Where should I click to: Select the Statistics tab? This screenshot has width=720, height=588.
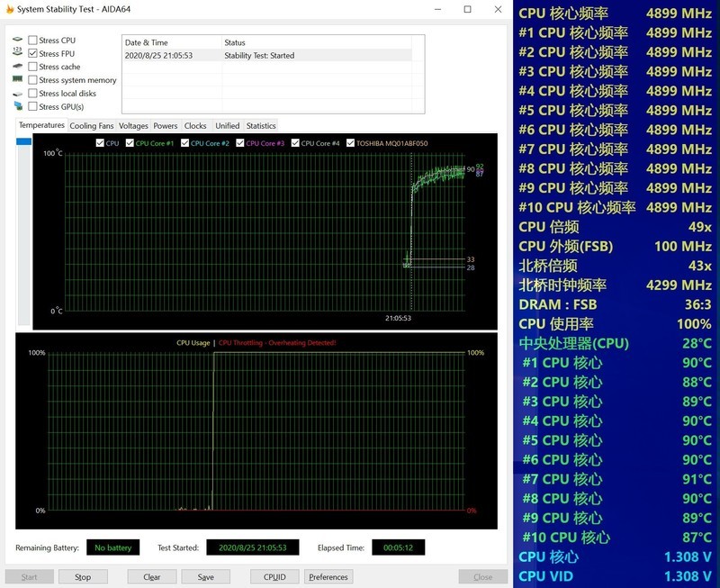261,126
